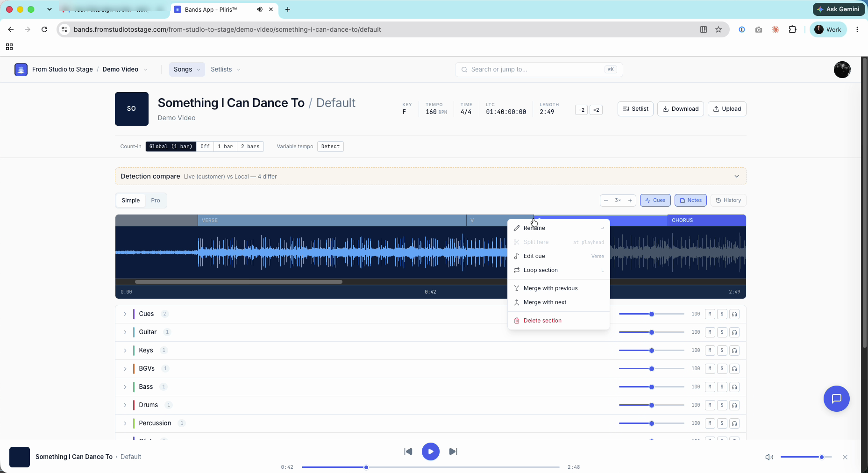
Task: Select Loop section menu entry
Action: [x=558, y=270]
